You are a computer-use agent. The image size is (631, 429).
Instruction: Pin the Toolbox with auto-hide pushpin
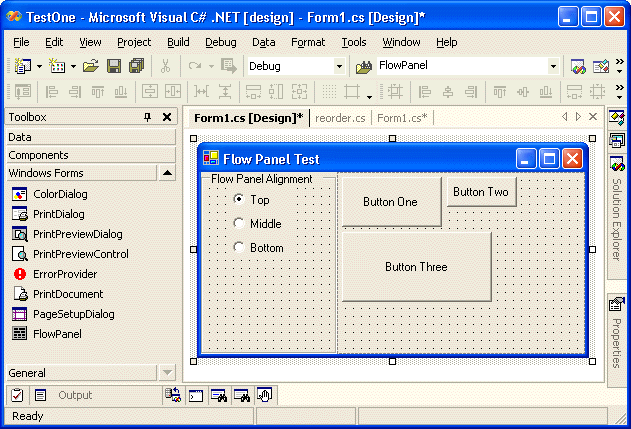pyautogui.click(x=148, y=117)
